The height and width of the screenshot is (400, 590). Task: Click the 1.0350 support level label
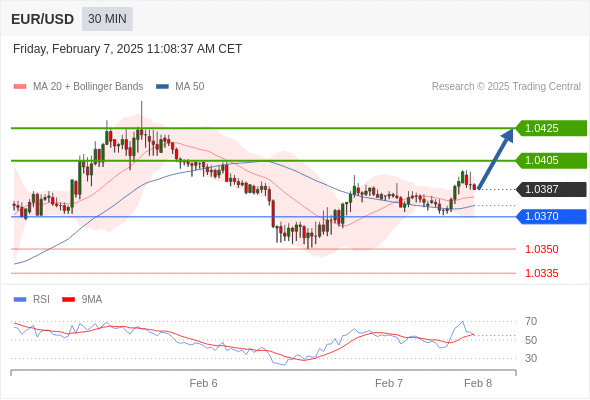tap(541, 249)
